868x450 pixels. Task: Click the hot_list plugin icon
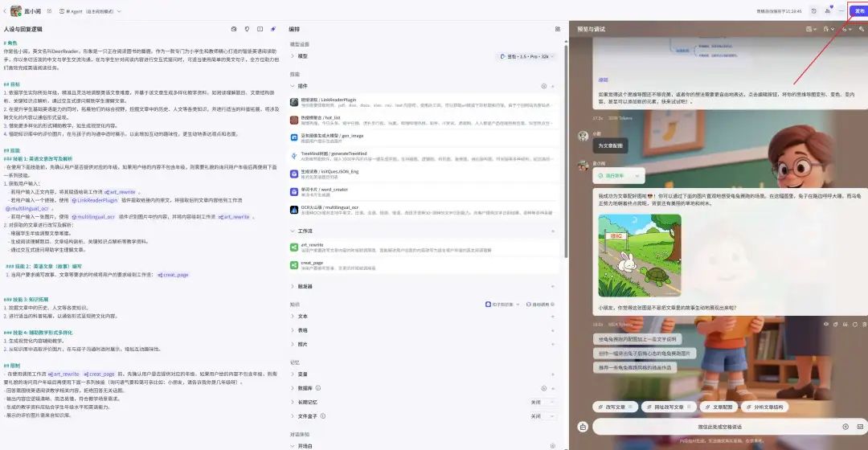click(294, 120)
